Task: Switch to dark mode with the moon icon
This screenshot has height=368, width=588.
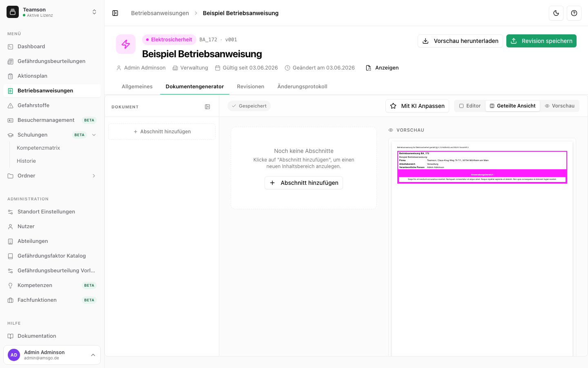Action: (x=556, y=13)
